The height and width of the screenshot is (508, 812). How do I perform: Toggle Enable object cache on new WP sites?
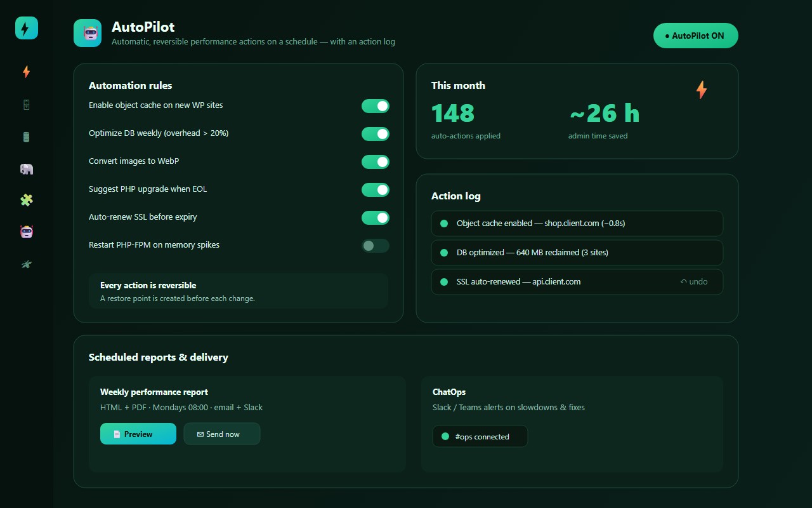[x=376, y=106]
